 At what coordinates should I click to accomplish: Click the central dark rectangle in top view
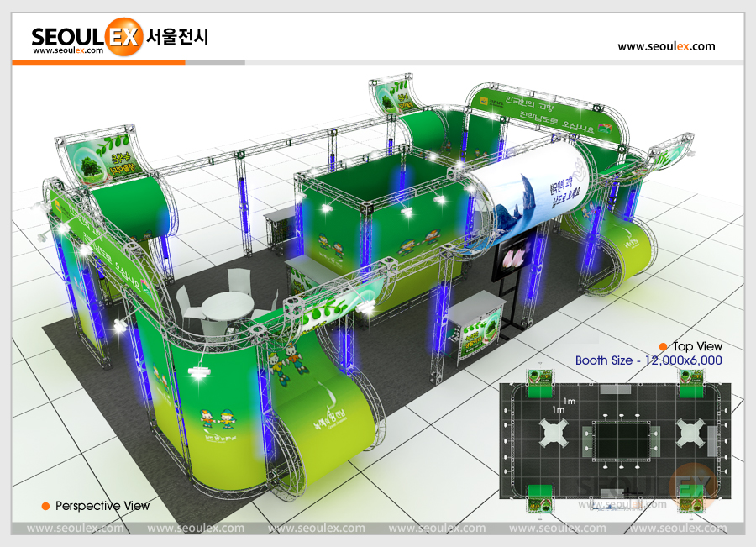622,439
